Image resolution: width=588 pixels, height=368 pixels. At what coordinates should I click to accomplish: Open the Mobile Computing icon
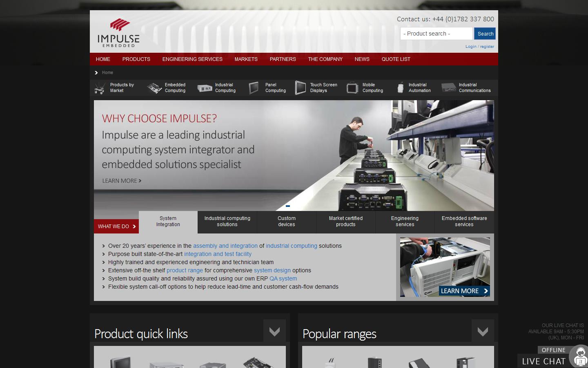(352, 88)
